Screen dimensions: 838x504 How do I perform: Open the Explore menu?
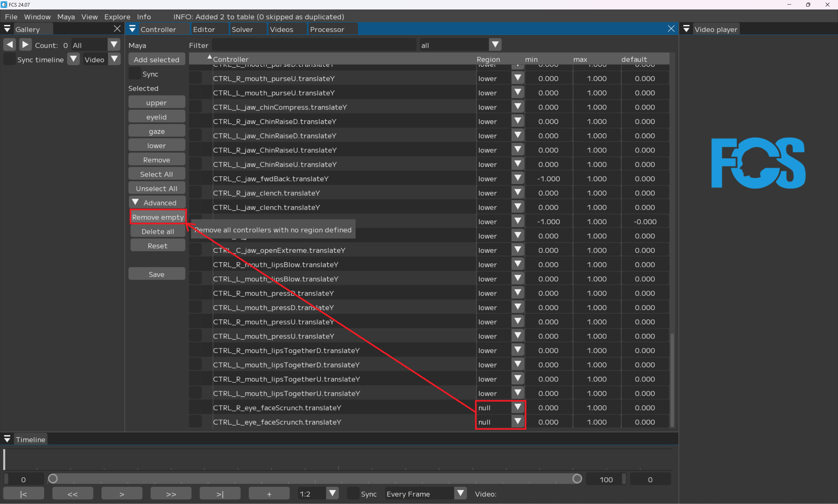(x=117, y=17)
